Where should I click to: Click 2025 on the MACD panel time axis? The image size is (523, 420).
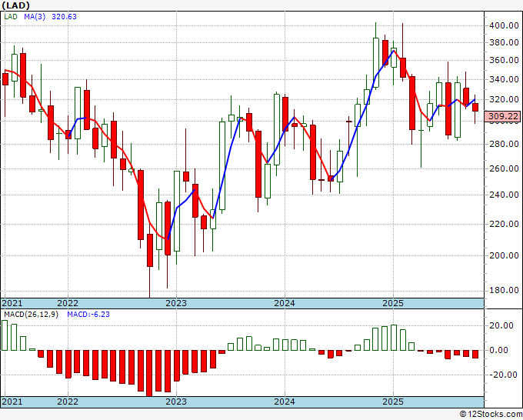pyautogui.click(x=393, y=402)
